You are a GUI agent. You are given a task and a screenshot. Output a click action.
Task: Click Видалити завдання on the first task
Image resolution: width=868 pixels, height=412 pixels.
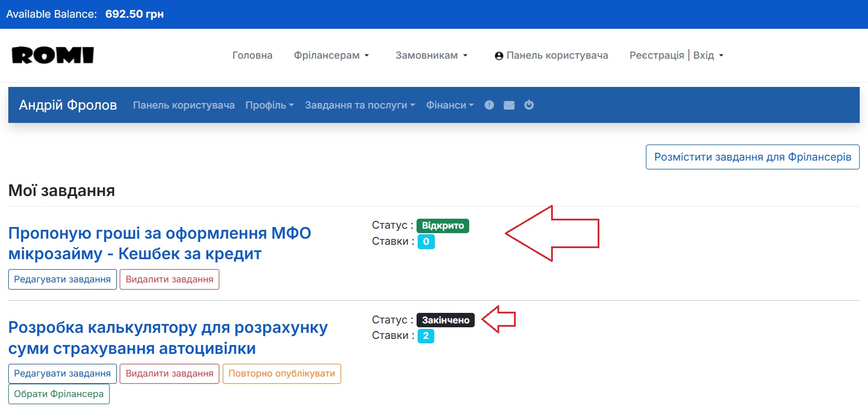click(169, 279)
